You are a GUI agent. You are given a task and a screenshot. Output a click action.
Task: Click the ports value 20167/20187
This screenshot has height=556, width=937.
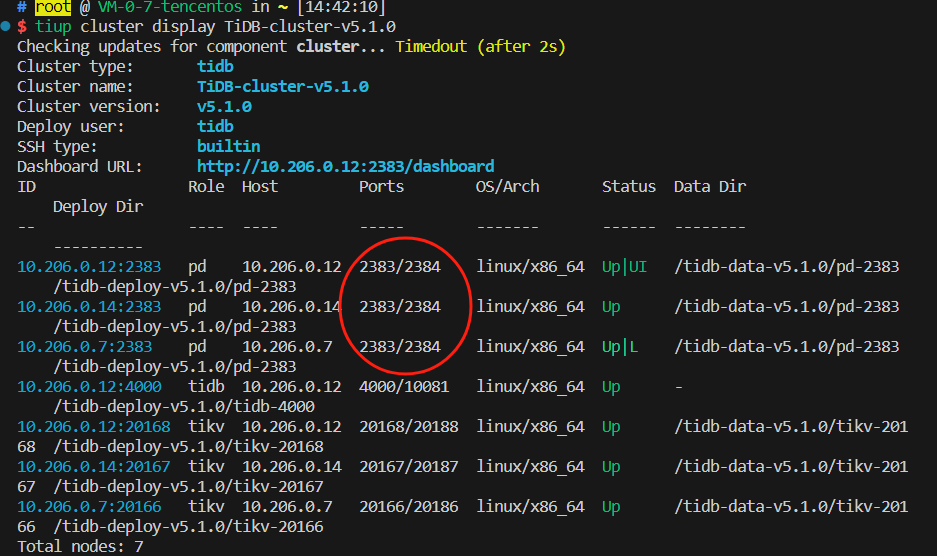tap(409, 467)
